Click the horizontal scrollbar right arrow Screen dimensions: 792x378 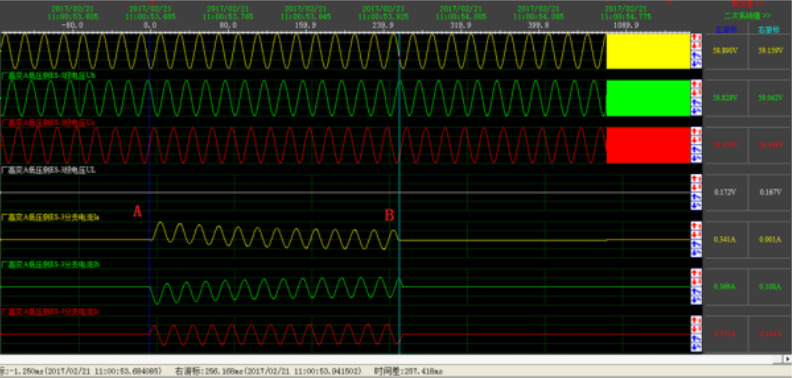(x=786, y=359)
